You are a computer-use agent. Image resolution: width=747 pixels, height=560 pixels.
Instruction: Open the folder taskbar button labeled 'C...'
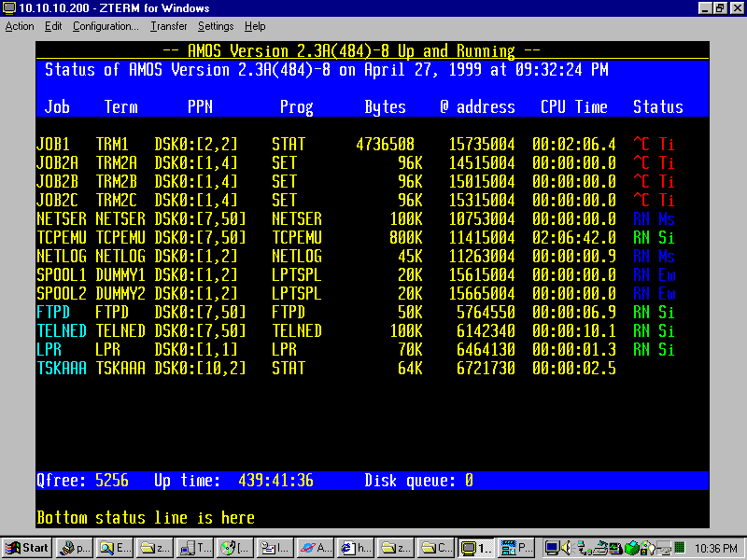click(435, 548)
